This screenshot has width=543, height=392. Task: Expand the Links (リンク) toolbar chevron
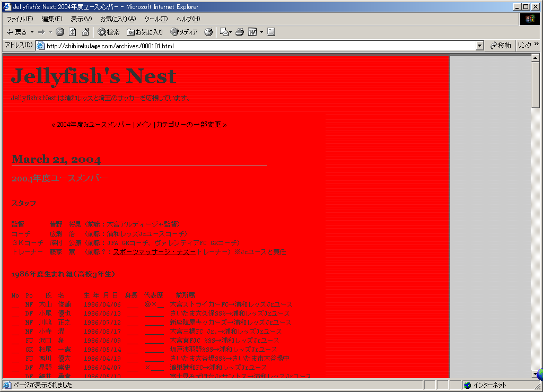tap(537, 45)
